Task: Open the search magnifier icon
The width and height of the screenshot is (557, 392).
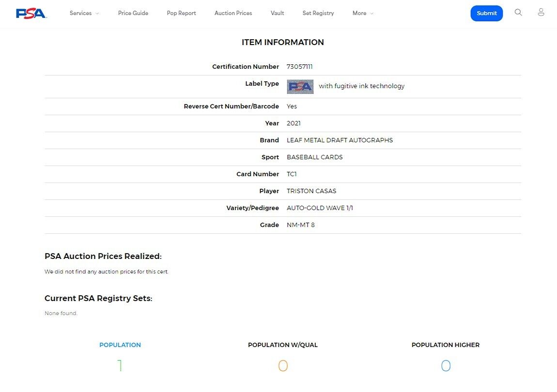Action: click(x=518, y=13)
